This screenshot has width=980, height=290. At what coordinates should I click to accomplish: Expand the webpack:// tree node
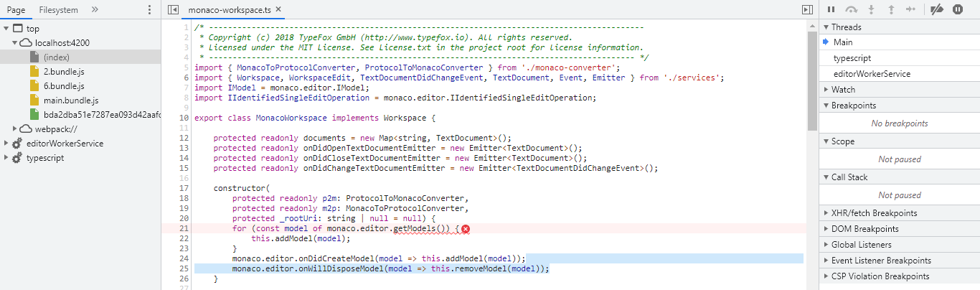pos(16,128)
